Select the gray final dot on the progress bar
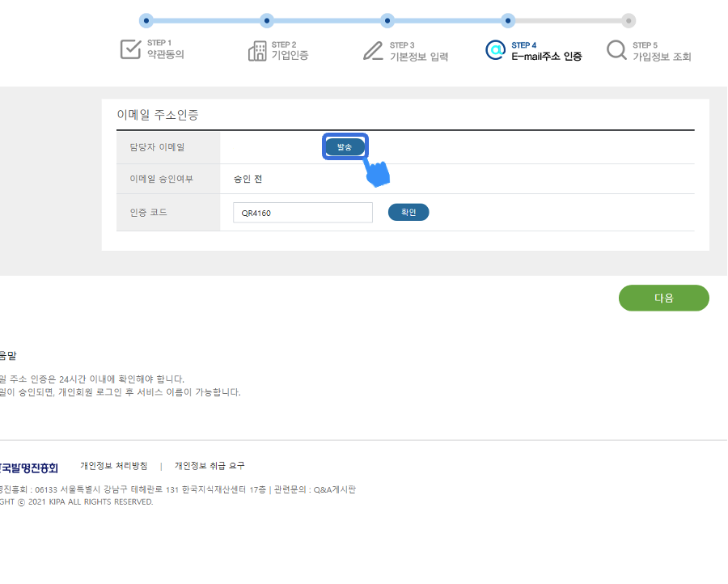This screenshot has width=728, height=584. pyautogui.click(x=629, y=20)
